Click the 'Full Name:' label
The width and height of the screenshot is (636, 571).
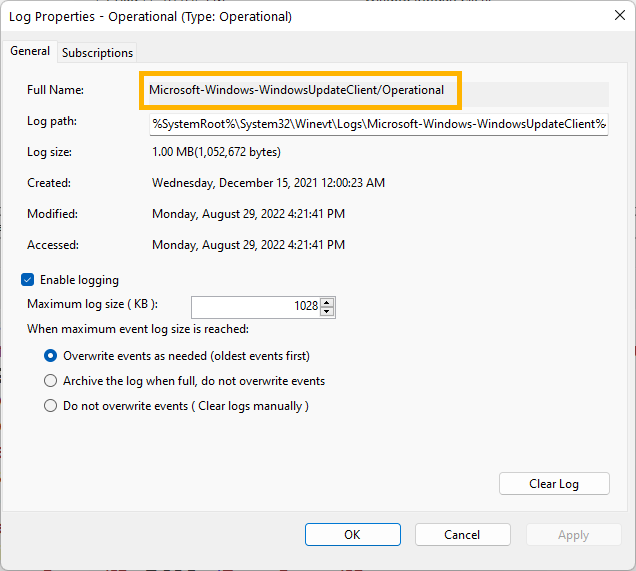[x=55, y=90]
